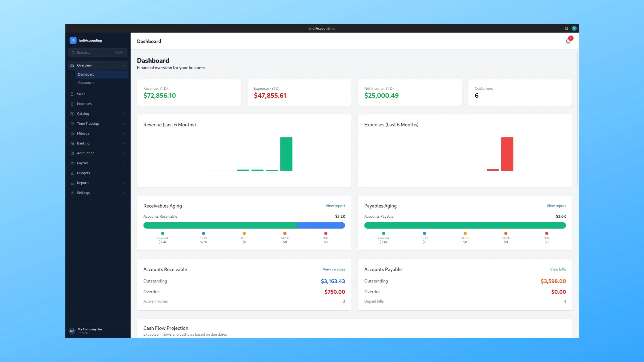The width and height of the screenshot is (644, 362).
Task: Collapse the Overview section chevron
Action: 124,65
